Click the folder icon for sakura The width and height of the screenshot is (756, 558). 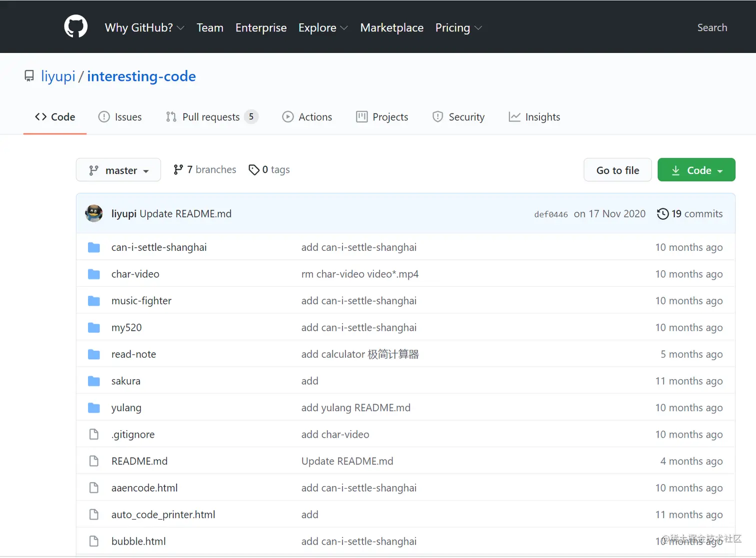94,381
